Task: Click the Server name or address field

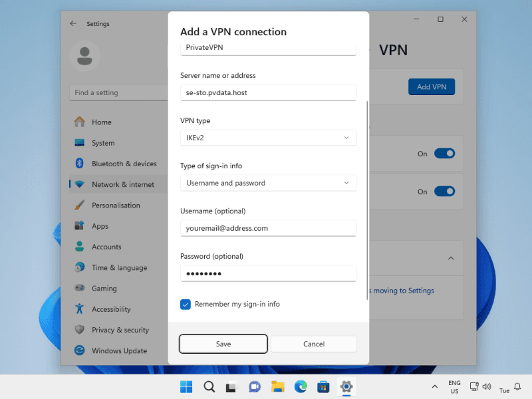Action: coord(268,92)
